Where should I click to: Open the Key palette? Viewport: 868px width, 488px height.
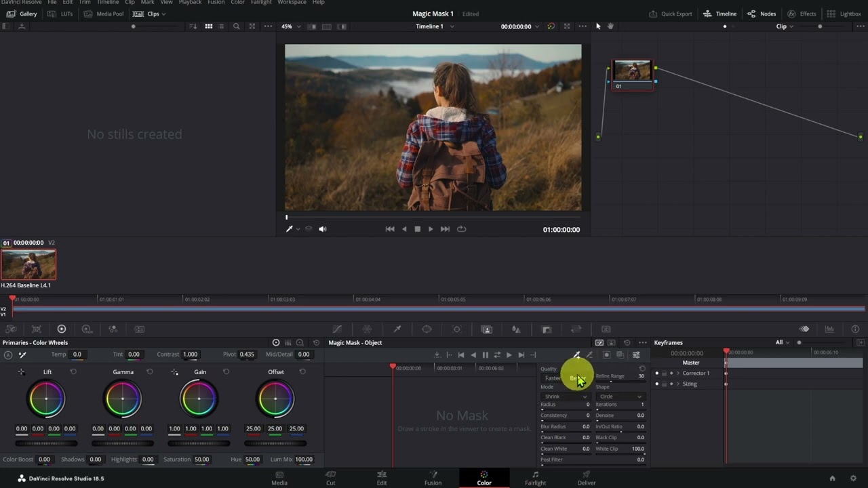[547, 329]
